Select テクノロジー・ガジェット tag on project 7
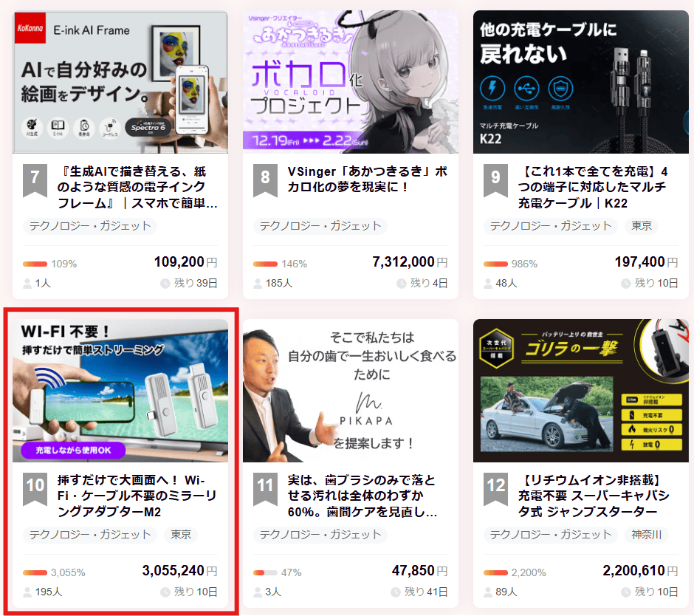 click(91, 225)
